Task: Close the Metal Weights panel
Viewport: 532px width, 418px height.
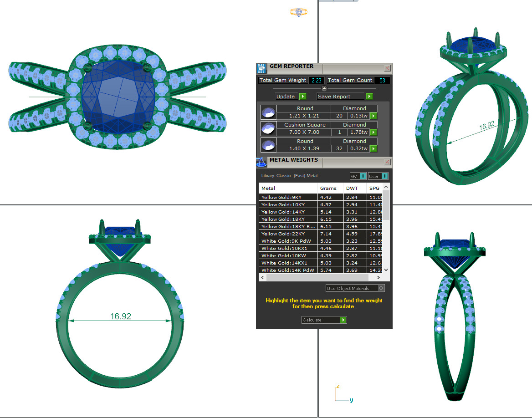Action: point(387,162)
